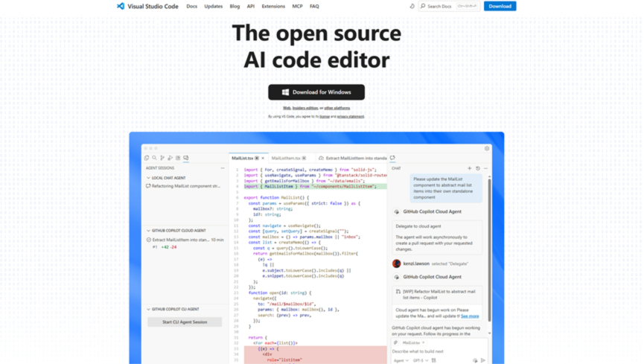The height and width of the screenshot is (364, 644).
Task: Click the Start CLI Agent Session button
Action: pyautogui.click(x=185, y=322)
